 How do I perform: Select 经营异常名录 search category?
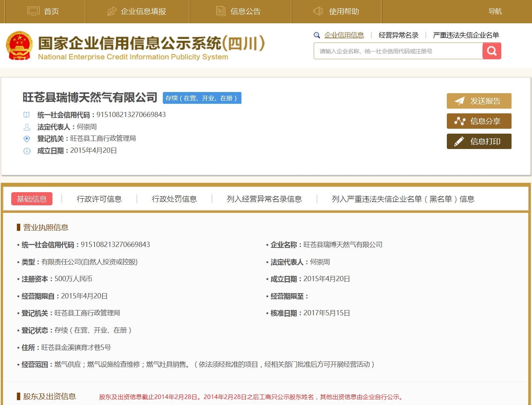[x=398, y=35]
